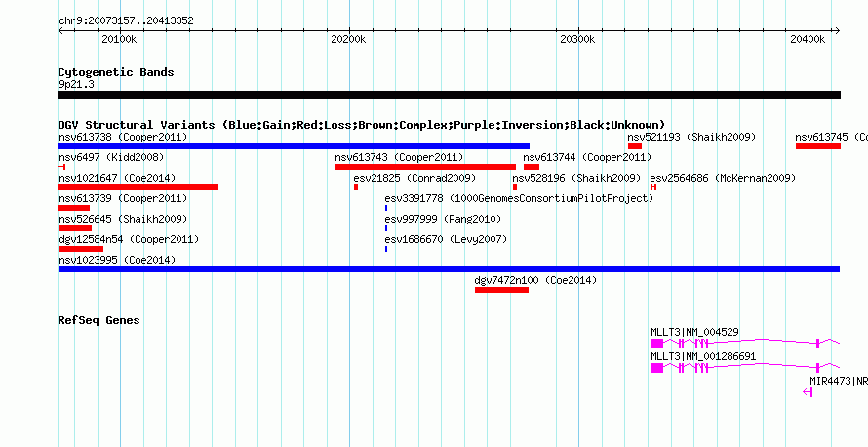Click the nsv613745 red variant bar
868x447 pixels.
coord(818,146)
